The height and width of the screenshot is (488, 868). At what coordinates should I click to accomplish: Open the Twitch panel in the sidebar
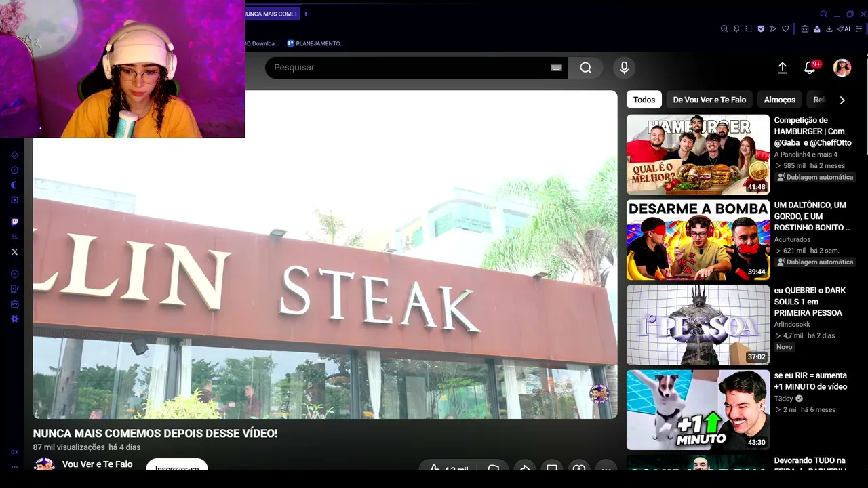click(x=14, y=222)
